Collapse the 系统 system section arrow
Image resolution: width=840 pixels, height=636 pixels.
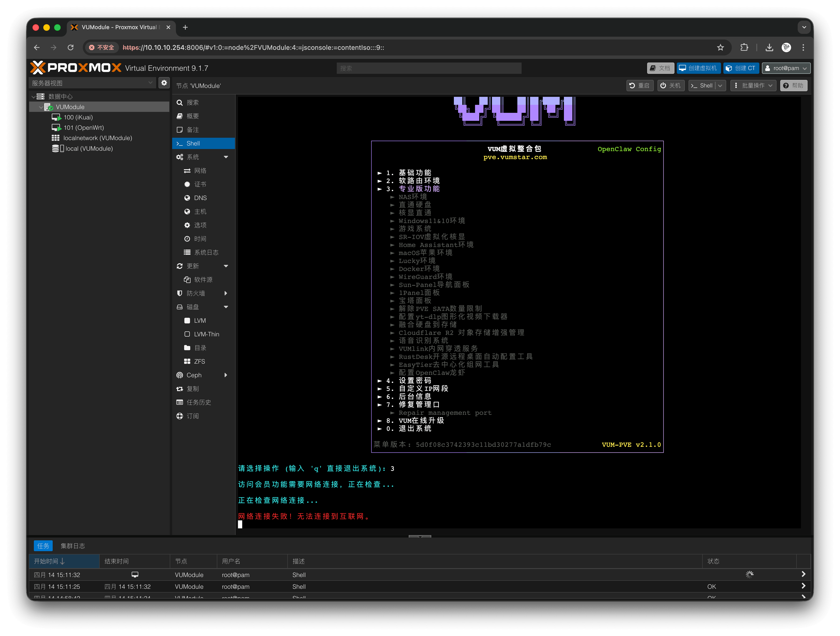[226, 157]
